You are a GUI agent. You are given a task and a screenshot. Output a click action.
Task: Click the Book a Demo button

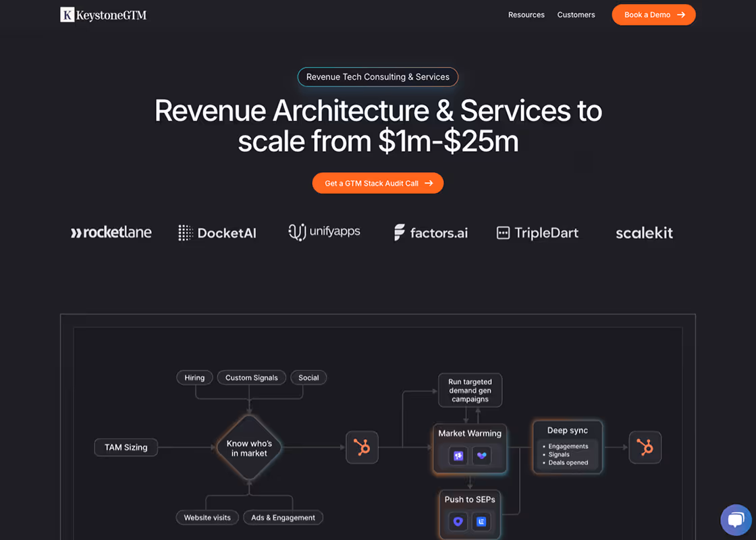(x=653, y=15)
